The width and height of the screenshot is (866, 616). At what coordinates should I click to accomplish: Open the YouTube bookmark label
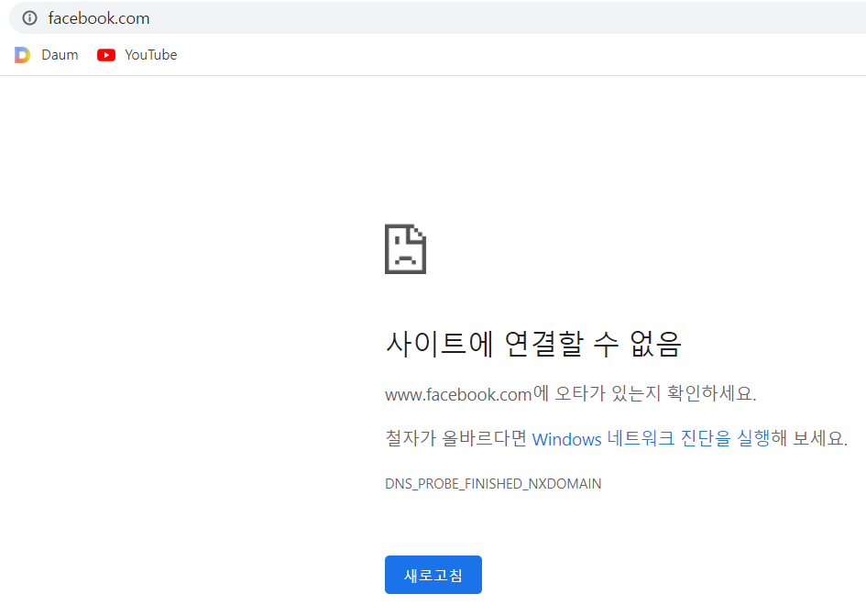pyautogui.click(x=151, y=55)
